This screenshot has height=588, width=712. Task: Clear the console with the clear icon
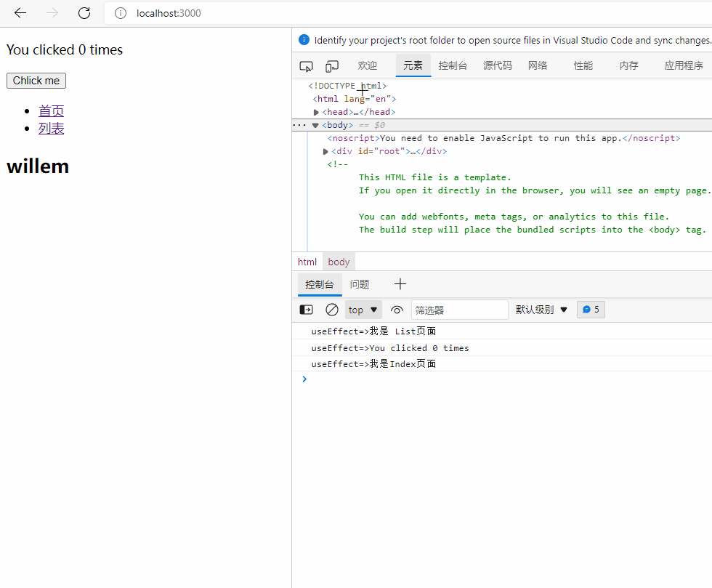tap(331, 310)
